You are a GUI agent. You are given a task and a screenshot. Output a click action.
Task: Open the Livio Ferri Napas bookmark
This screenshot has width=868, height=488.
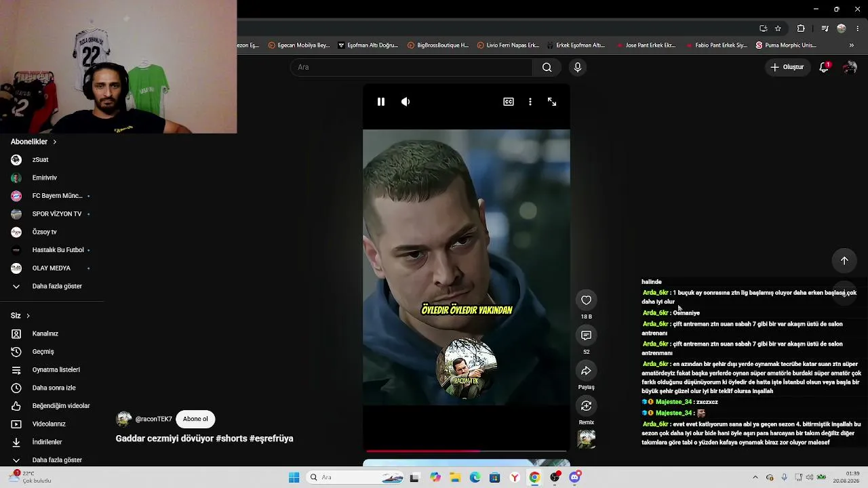click(508, 45)
